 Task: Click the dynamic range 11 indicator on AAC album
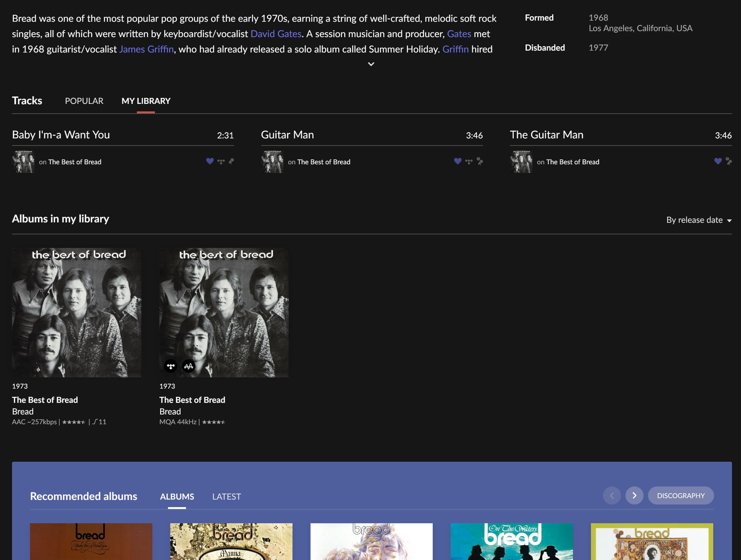pos(99,422)
